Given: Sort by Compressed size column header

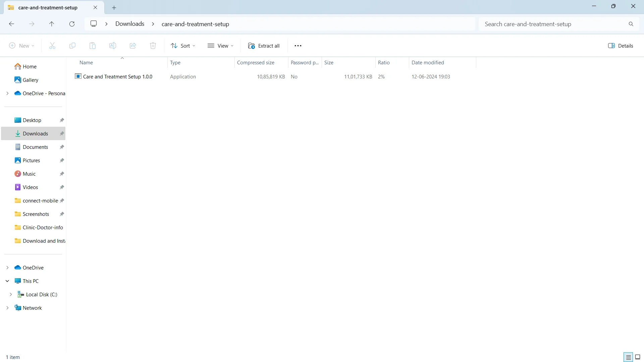Looking at the screenshot, I should 256,63.
